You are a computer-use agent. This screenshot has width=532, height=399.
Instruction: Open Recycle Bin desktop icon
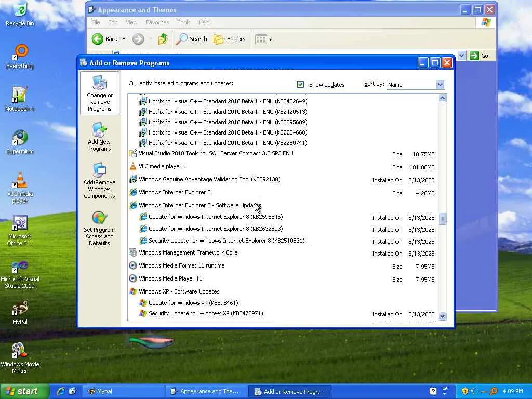pyautogui.click(x=20, y=14)
